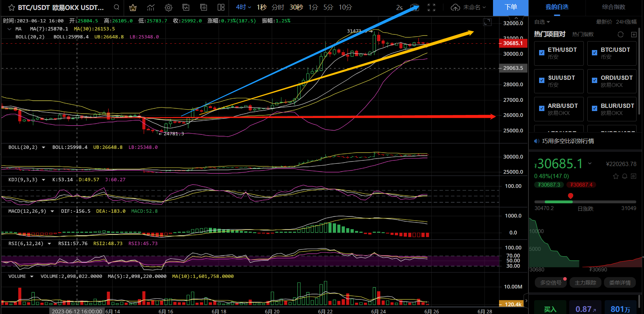Click the red marker on 日涨跌 range bar
Image resolution: width=644 pixels, height=314 pixels.
570,196
